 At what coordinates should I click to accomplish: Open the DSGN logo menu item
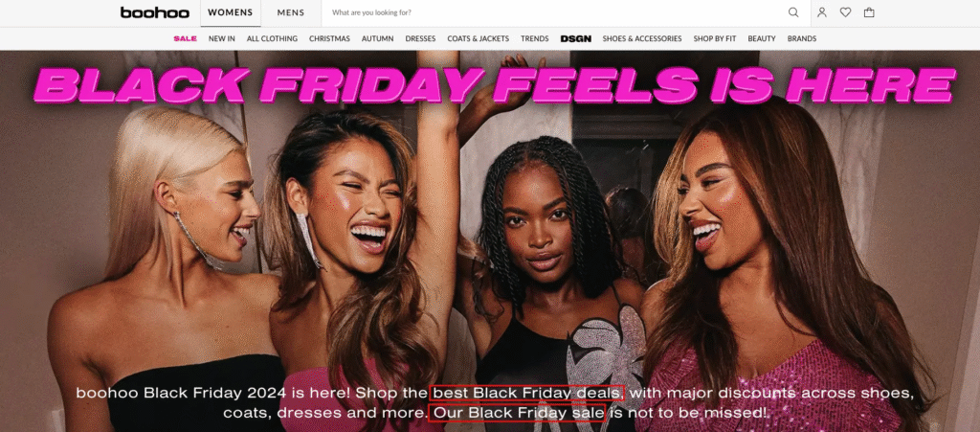coord(575,38)
